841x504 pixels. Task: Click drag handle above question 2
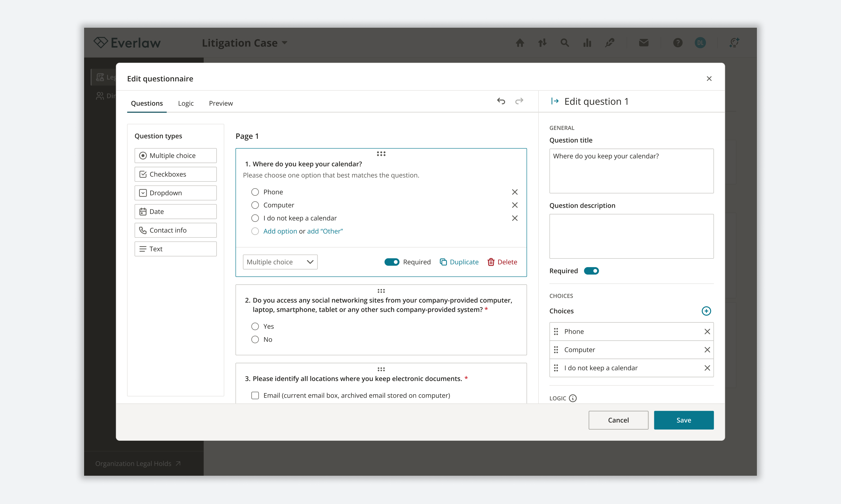pyautogui.click(x=381, y=291)
